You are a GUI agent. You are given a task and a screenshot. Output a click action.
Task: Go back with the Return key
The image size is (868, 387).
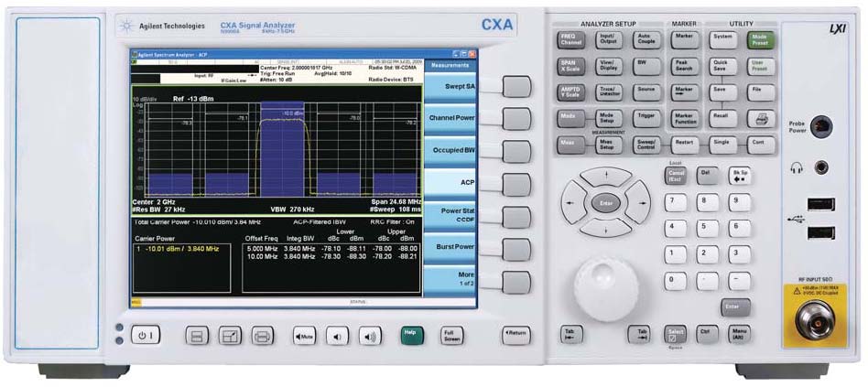coord(516,335)
